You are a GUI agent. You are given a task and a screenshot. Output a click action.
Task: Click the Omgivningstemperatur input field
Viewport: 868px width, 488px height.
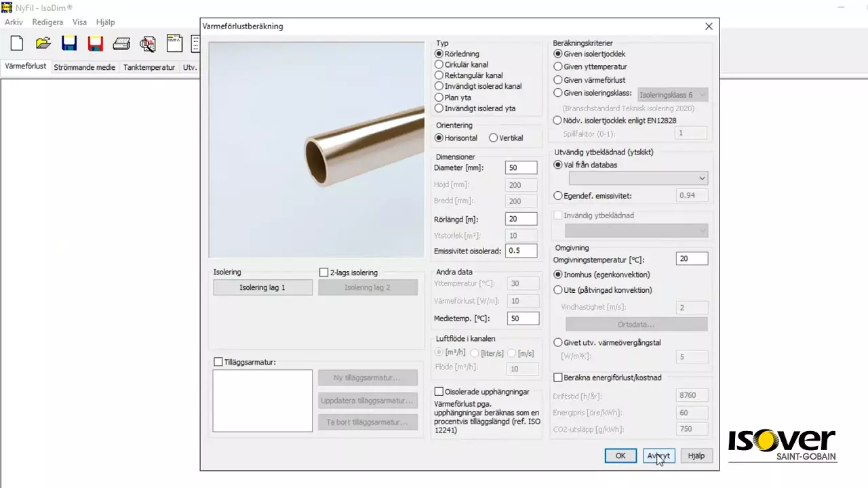(x=692, y=258)
